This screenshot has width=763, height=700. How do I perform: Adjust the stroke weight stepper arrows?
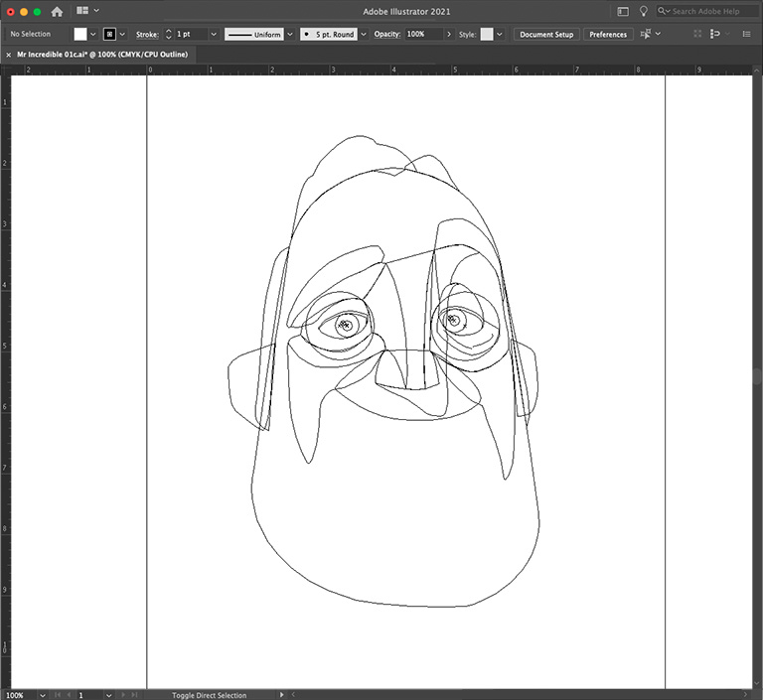(168, 34)
